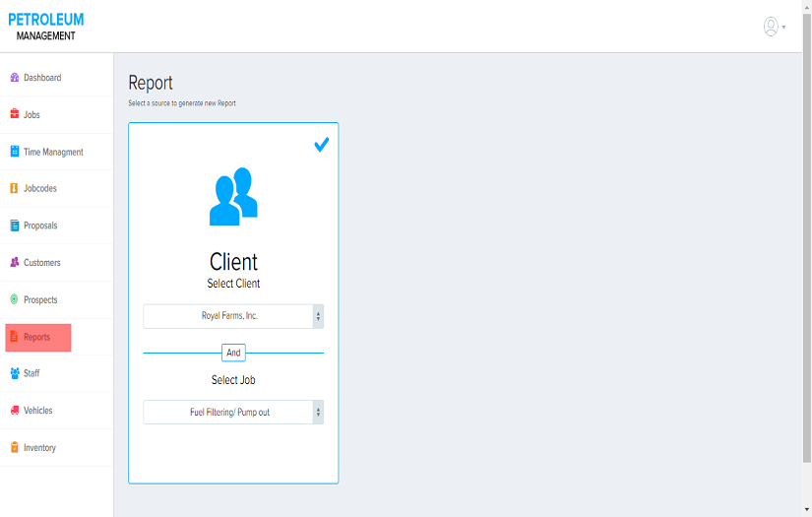Click the scrollbar up arrow

[807, 6]
